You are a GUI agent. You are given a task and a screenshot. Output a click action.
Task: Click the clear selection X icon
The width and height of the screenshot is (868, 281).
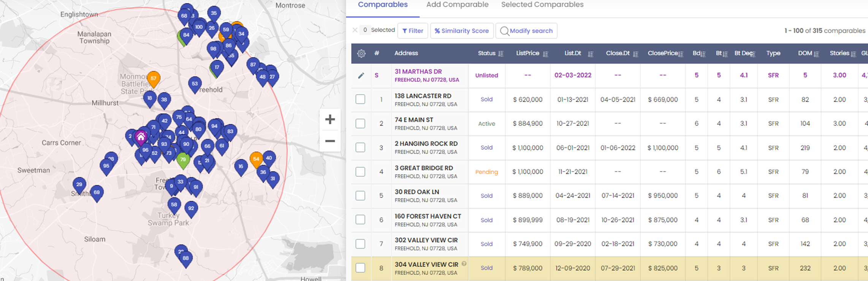point(355,30)
